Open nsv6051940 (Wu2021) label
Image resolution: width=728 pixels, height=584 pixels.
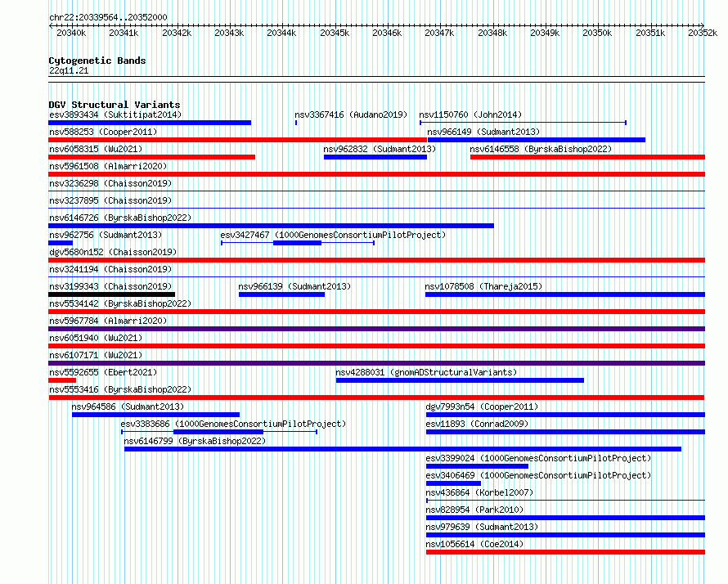[x=96, y=338]
